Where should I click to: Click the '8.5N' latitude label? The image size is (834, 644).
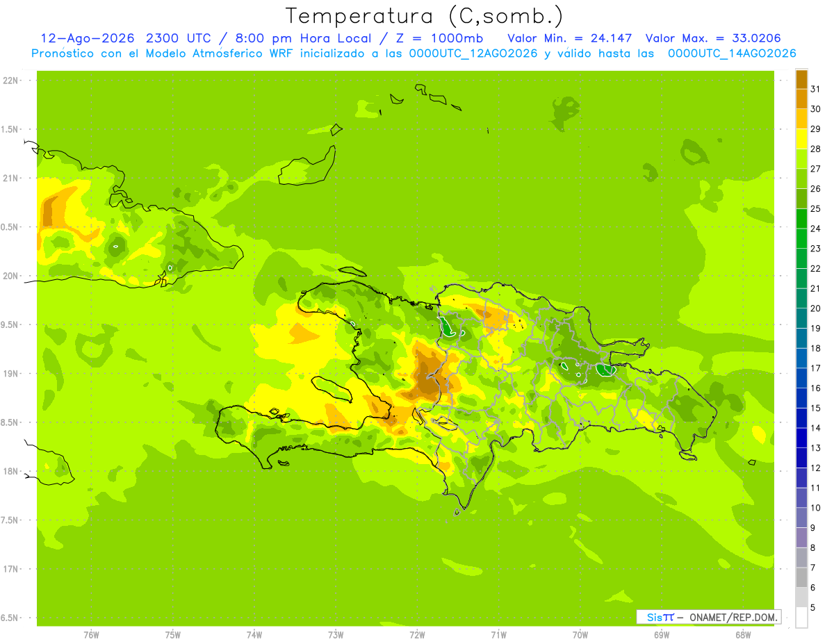click(x=10, y=422)
